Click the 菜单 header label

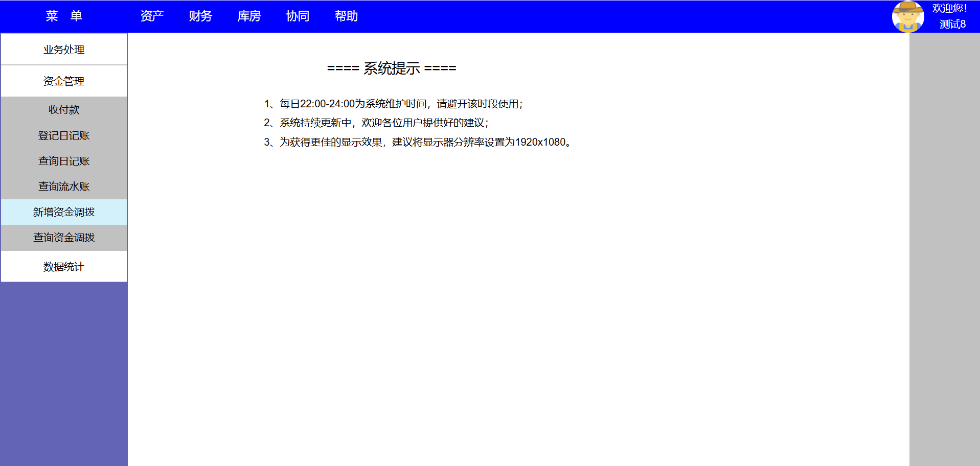click(x=64, y=16)
